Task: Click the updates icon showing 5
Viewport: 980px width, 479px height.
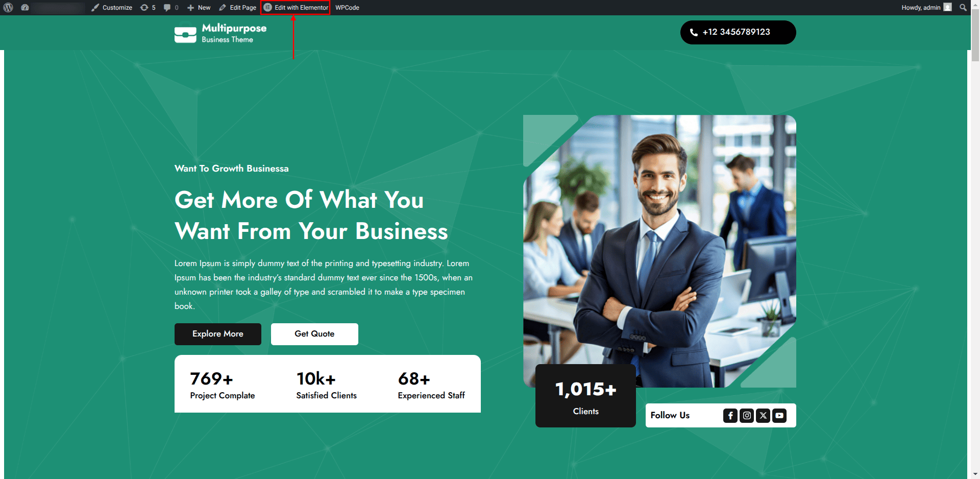Action: point(148,8)
